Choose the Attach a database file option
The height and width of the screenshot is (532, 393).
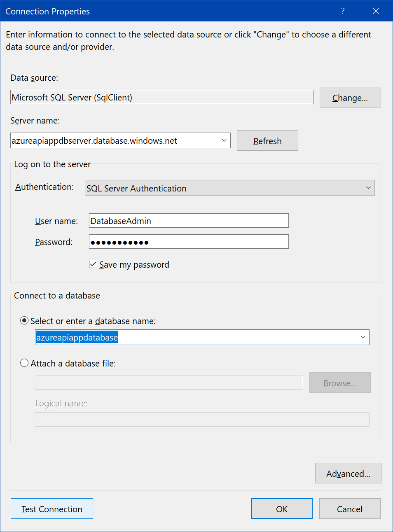click(x=24, y=363)
